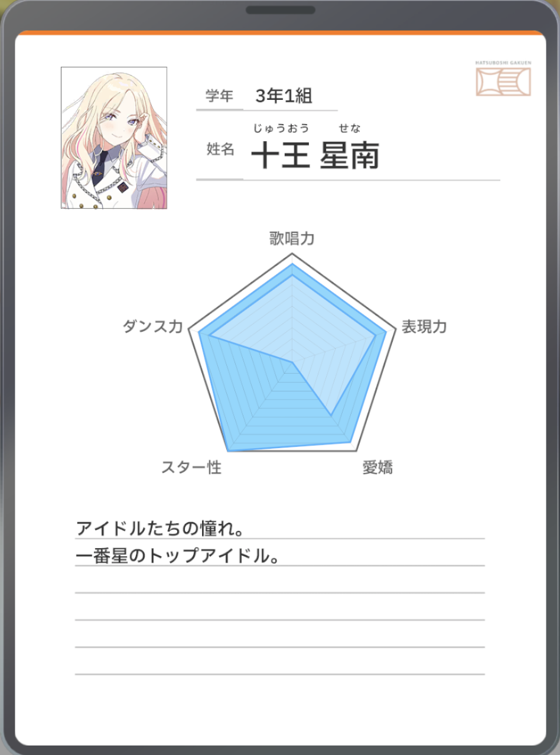The height and width of the screenshot is (755, 560).
Task: Click the top vertex of the pentagon chart
Action: click(292, 253)
